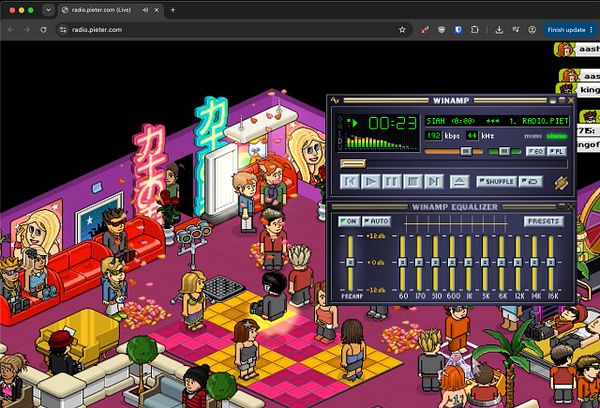Click the Finish update button
Screen dimensions: 600x408
(569, 29)
